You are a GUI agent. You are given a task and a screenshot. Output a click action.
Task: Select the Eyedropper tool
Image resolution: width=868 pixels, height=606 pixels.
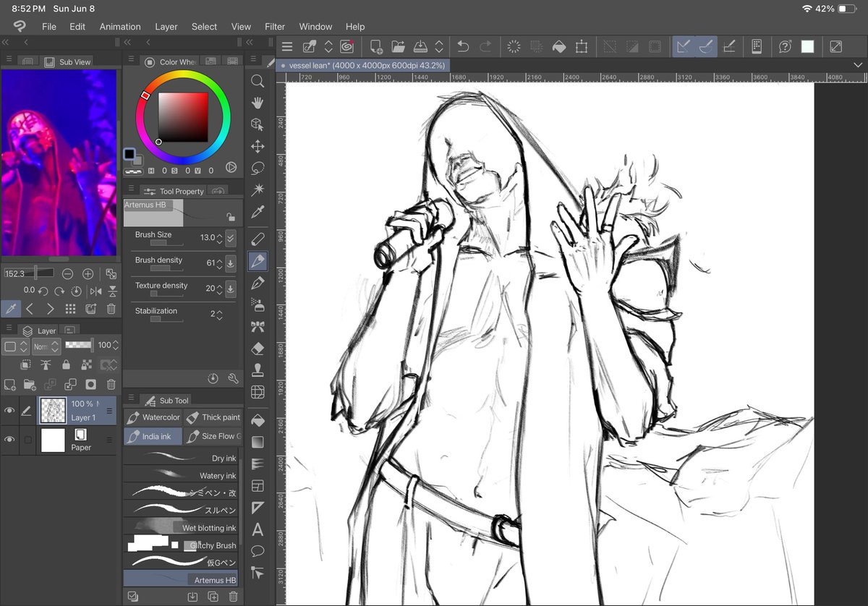(258, 211)
